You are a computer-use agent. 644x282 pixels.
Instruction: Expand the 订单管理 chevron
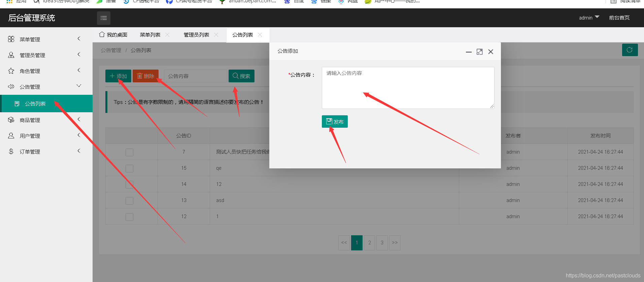coord(79,151)
